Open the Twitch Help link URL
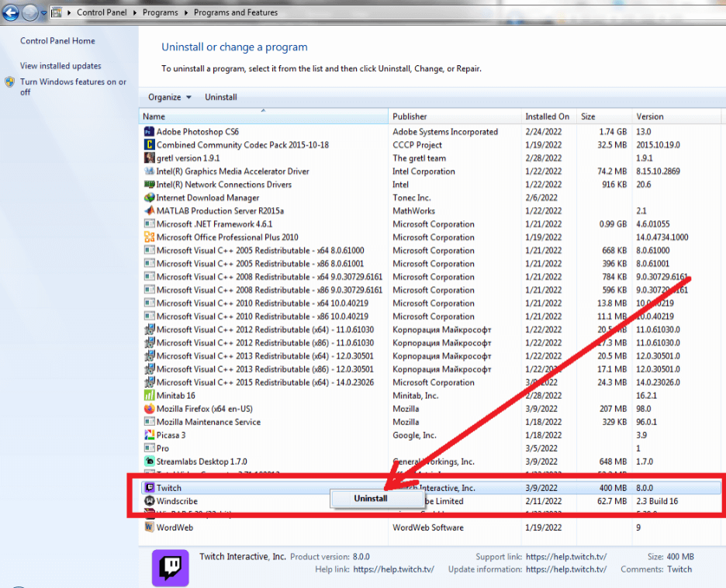 point(393,569)
